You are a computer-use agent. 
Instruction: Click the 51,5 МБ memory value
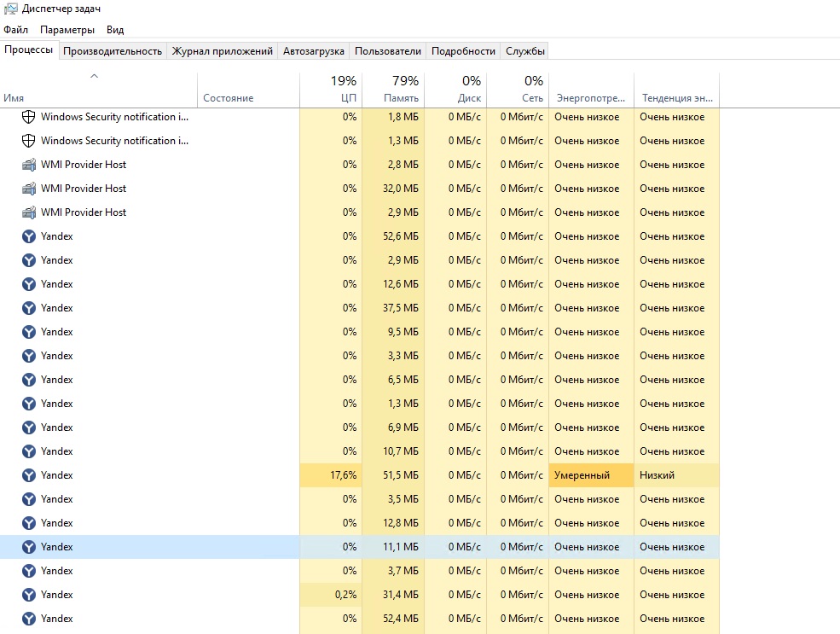401,475
